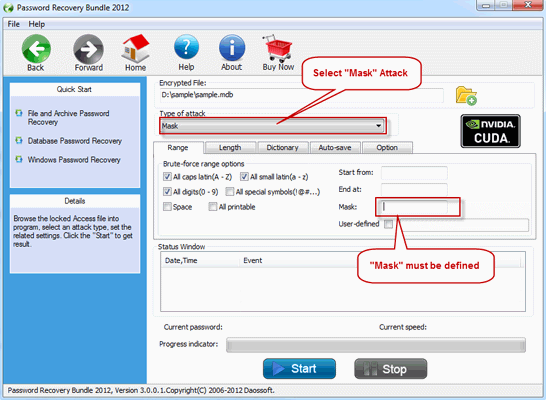Screen dimensions: 546x400
Task: Click the Encrypted File path field
Action: pos(302,95)
